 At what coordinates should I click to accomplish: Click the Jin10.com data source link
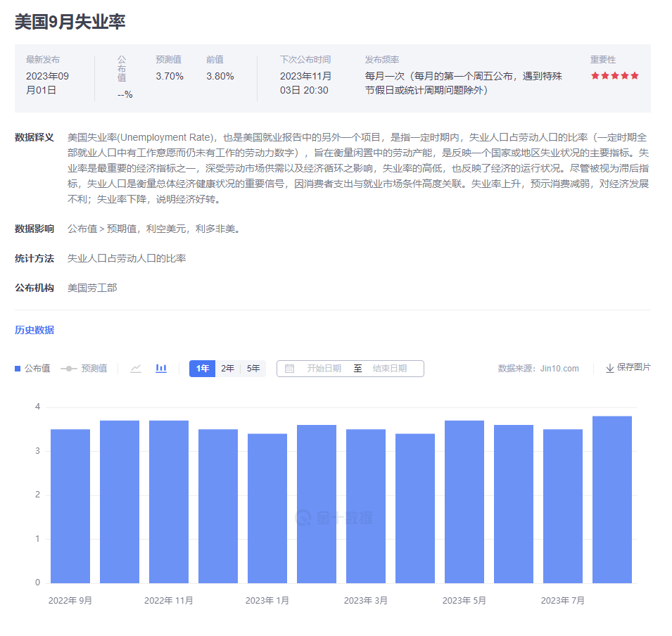[x=561, y=368]
